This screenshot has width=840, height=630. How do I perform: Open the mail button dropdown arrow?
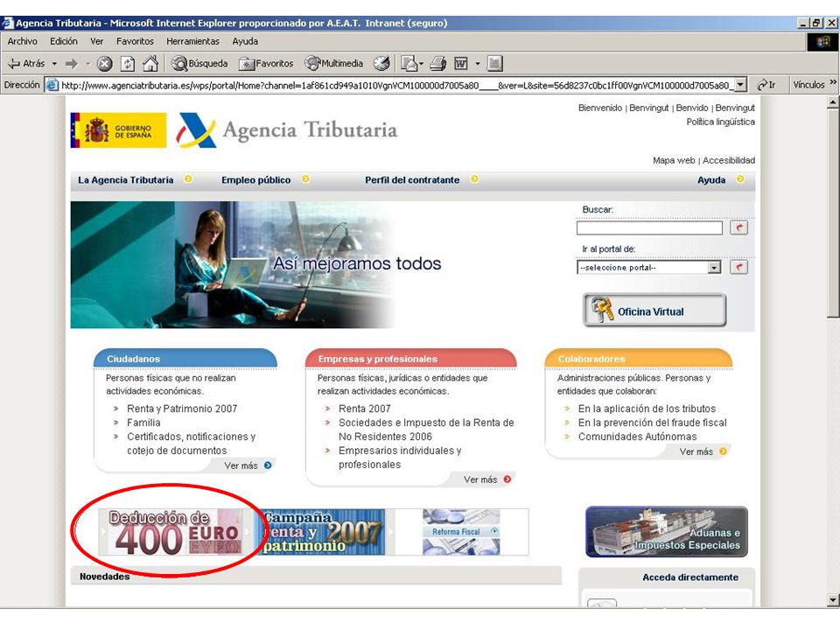point(421,64)
